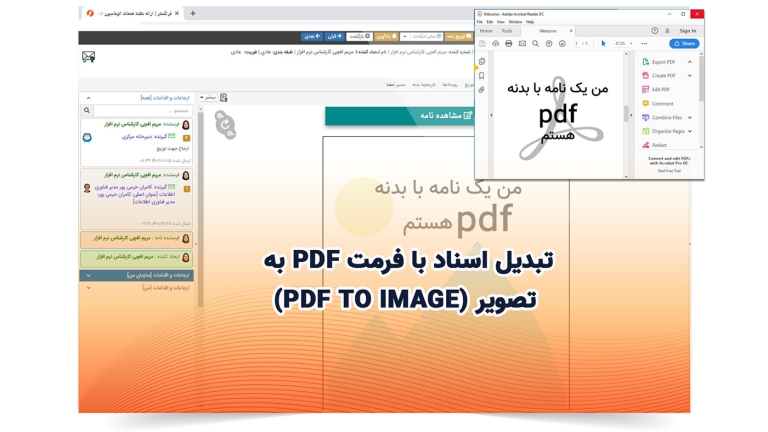Click the Redact tool icon

(x=646, y=145)
